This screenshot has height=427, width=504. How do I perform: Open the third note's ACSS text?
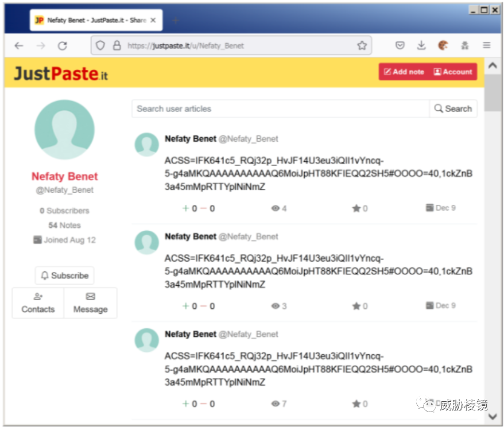tap(318, 369)
